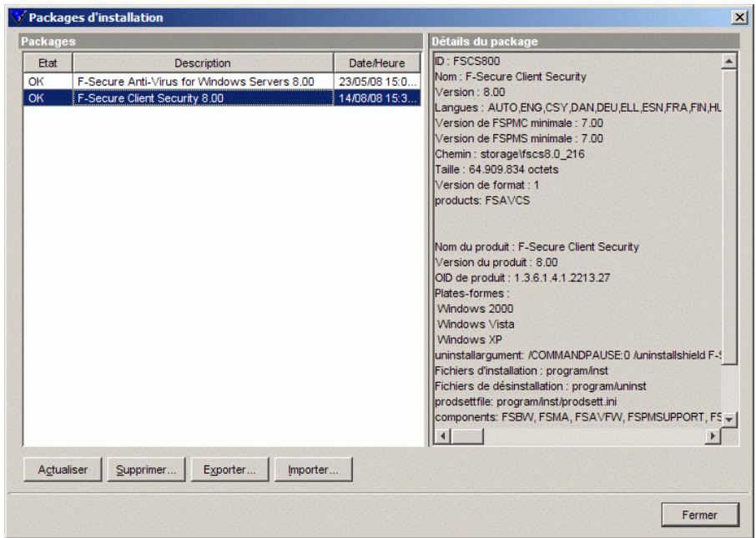The image size is (756, 538).
Task: Open the Importer... dialog
Action: [x=313, y=470]
